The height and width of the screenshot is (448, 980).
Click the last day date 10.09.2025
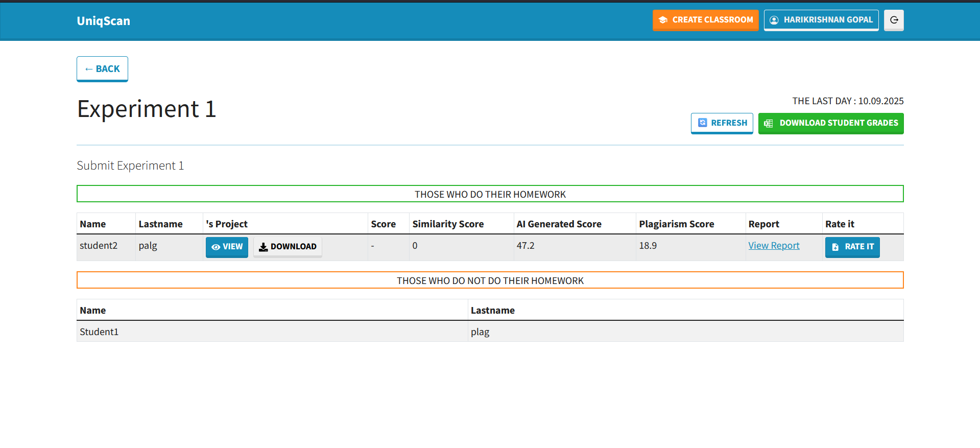tap(881, 101)
